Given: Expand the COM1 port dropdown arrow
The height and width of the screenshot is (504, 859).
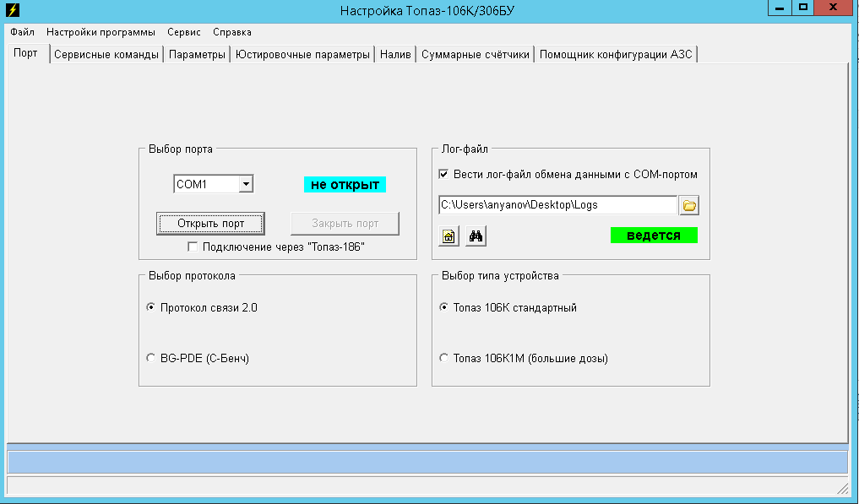Looking at the screenshot, I should tap(246, 184).
